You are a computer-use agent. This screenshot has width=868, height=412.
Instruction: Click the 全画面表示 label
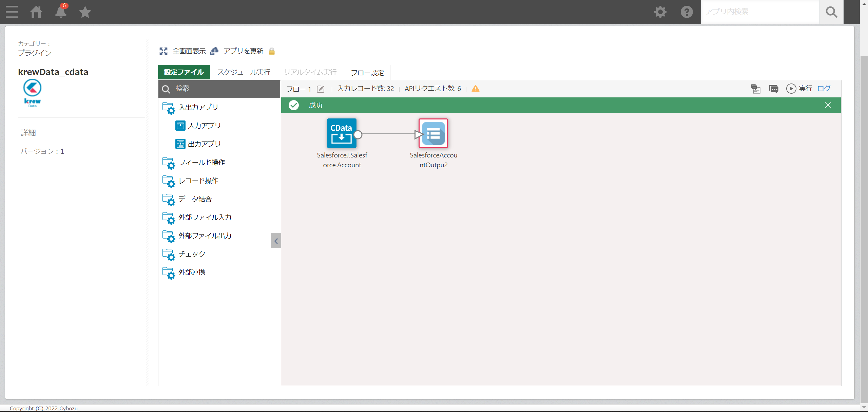[189, 51]
